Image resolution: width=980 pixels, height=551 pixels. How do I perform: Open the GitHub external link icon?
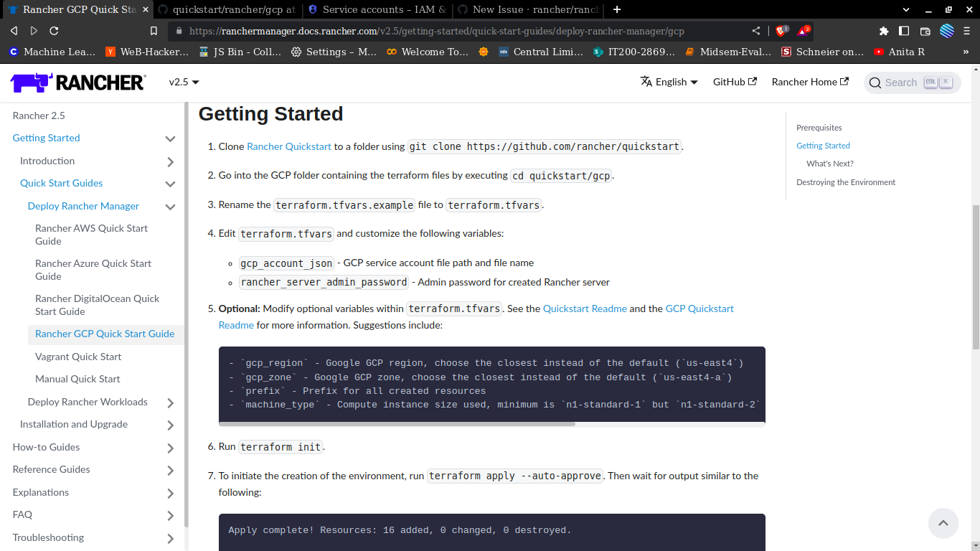752,82
